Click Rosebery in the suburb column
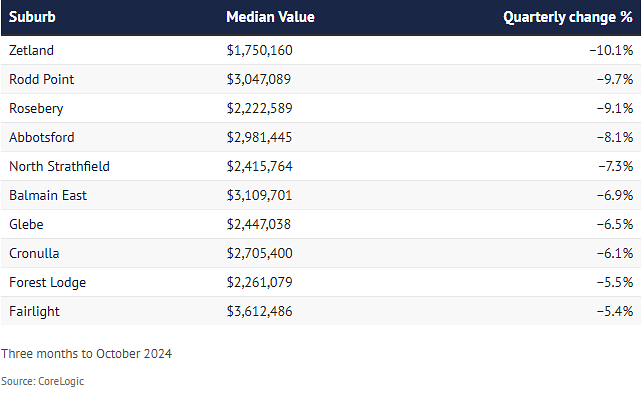This screenshot has width=642, height=396. tap(36, 109)
